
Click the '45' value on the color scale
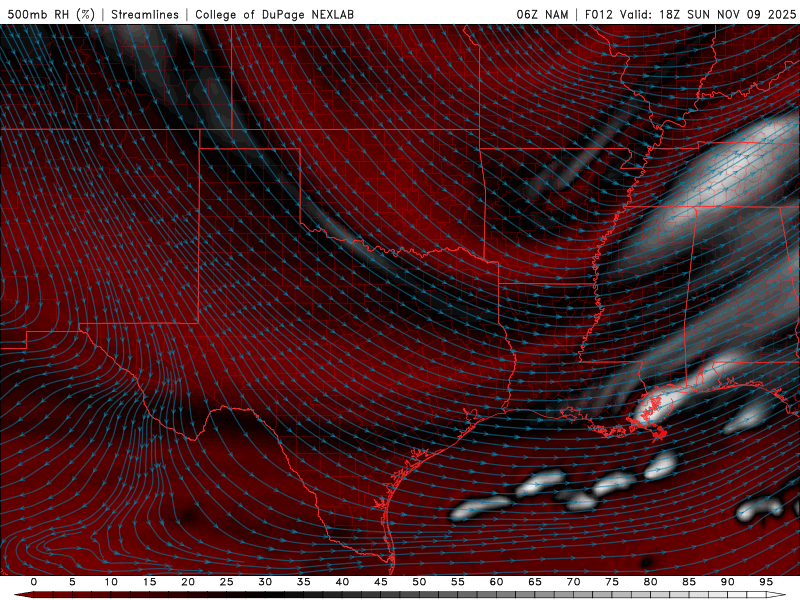tap(381, 582)
